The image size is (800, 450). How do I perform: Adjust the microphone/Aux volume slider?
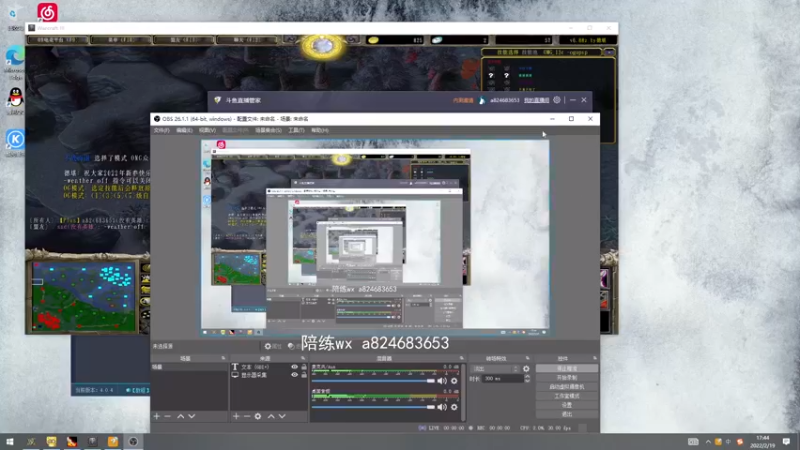click(373, 381)
